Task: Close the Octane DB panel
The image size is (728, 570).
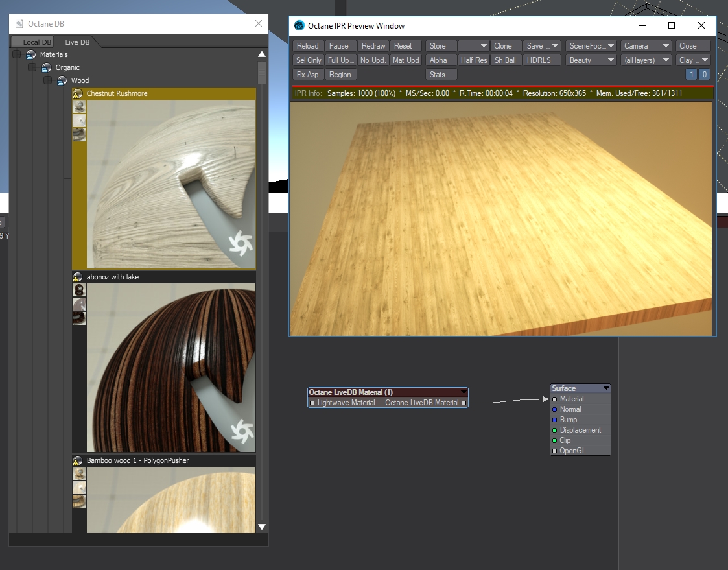Action: (x=259, y=23)
